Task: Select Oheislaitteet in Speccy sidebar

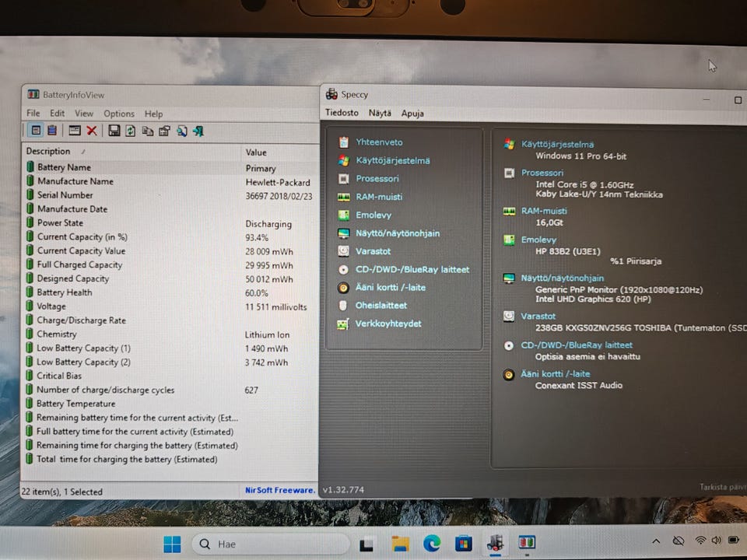Action: (381, 305)
